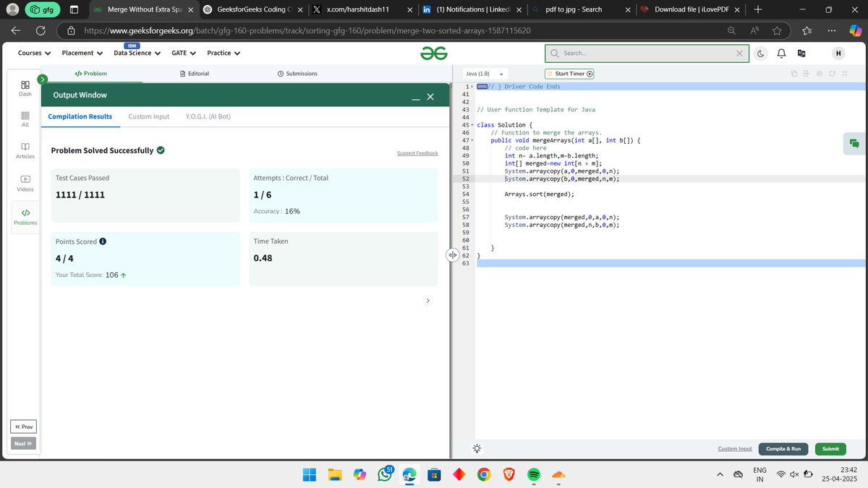Click the editor toolbar exit-arrow icon
Viewport: 868px width, 488px height.
tap(807, 74)
